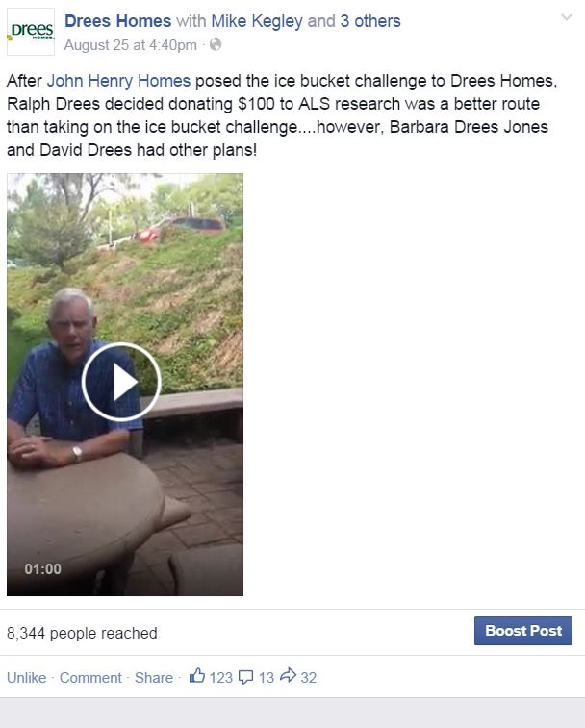
Task: Click the 01:00 video duration label
Action: pyautogui.click(x=42, y=568)
